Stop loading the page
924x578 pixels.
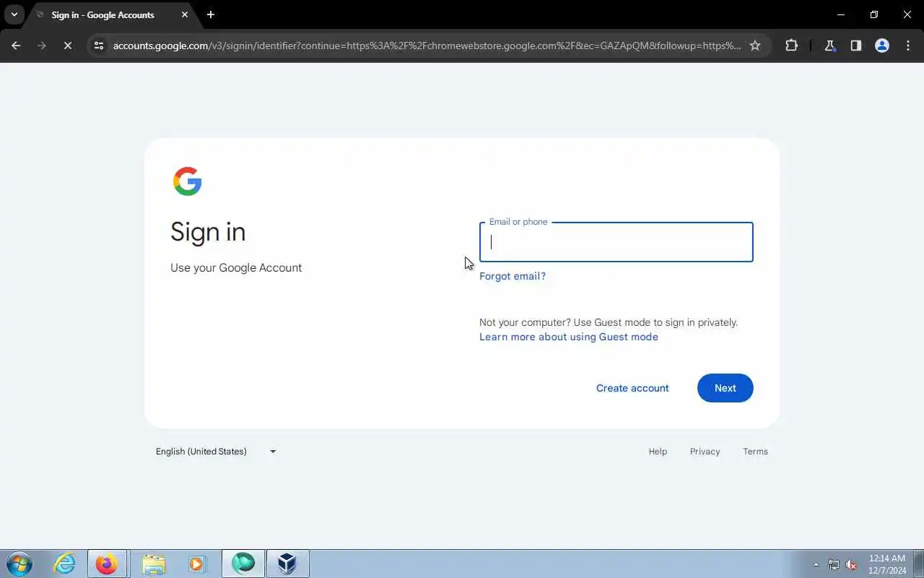click(67, 46)
